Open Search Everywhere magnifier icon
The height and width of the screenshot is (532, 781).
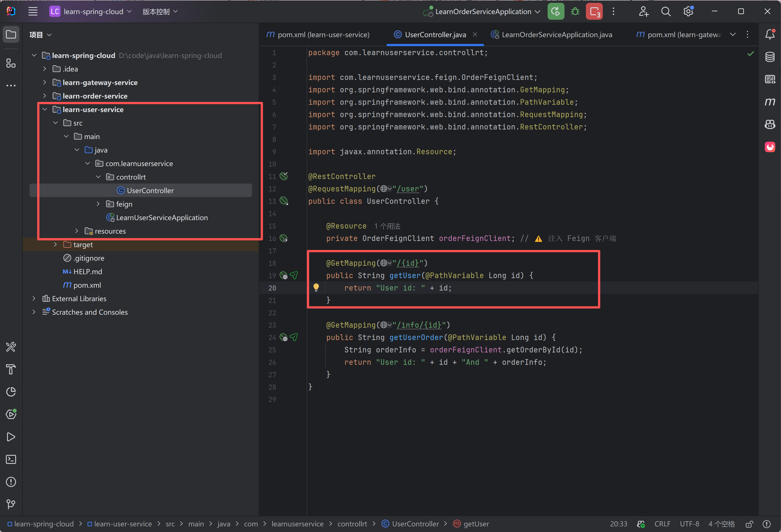pos(666,12)
